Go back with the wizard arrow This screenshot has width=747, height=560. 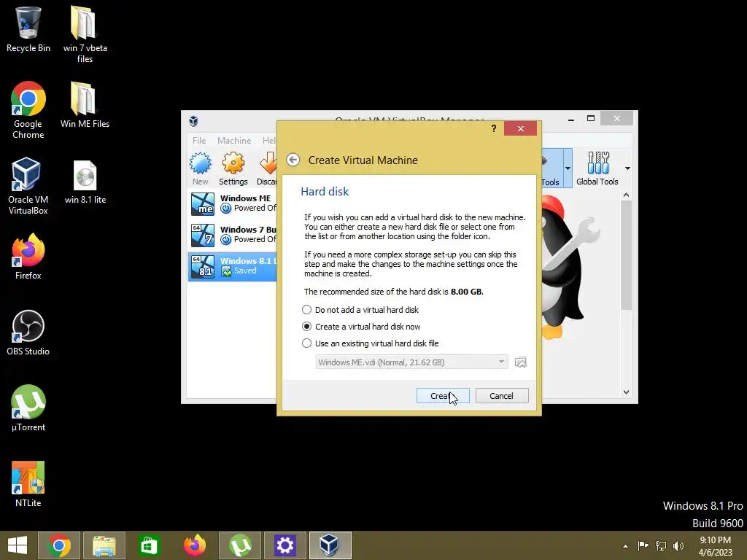point(293,160)
